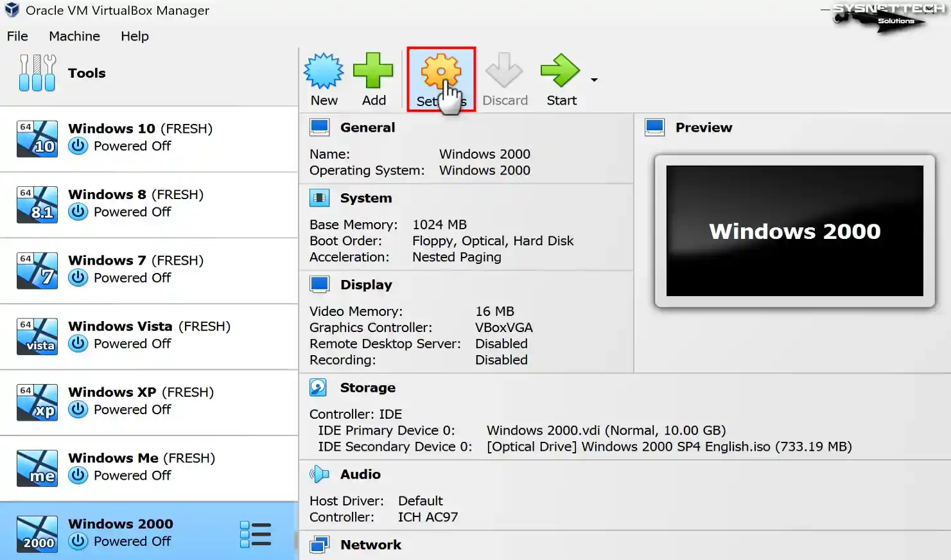Image resolution: width=951 pixels, height=560 pixels.
Task: Open the Start button dropdown arrow
Action: click(x=594, y=80)
